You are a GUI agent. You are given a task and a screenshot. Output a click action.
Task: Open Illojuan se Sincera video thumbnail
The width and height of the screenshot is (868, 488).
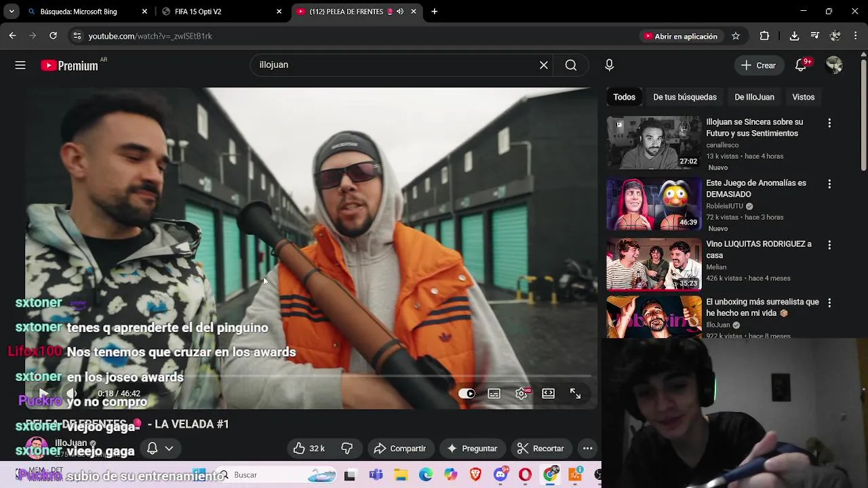(x=654, y=142)
